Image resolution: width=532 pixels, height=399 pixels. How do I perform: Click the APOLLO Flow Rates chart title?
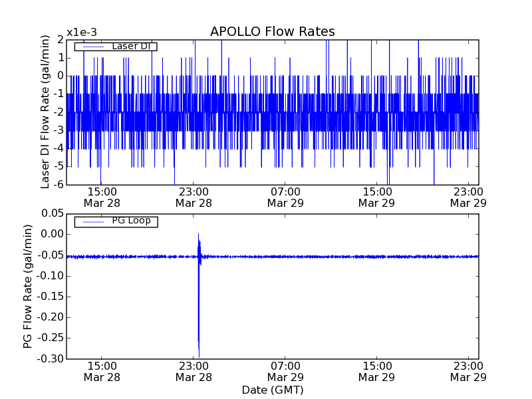click(x=272, y=31)
